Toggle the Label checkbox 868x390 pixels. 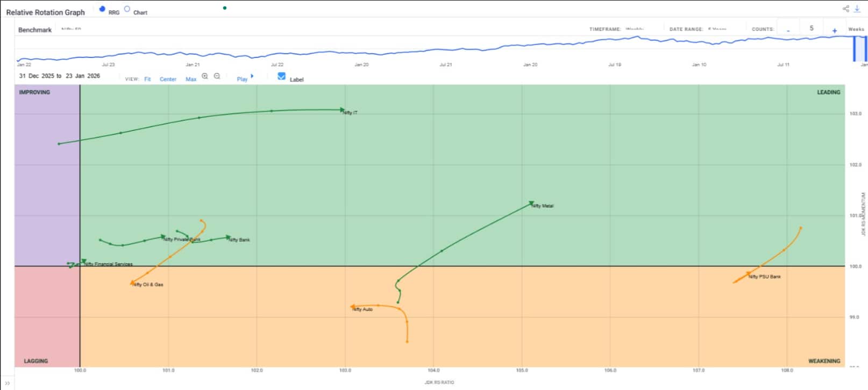[281, 76]
